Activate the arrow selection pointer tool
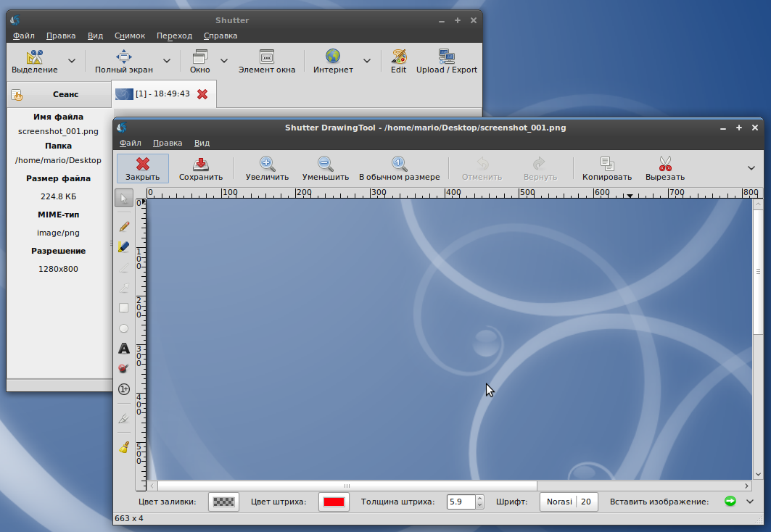The width and height of the screenshot is (771, 532). click(x=124, y=198)
